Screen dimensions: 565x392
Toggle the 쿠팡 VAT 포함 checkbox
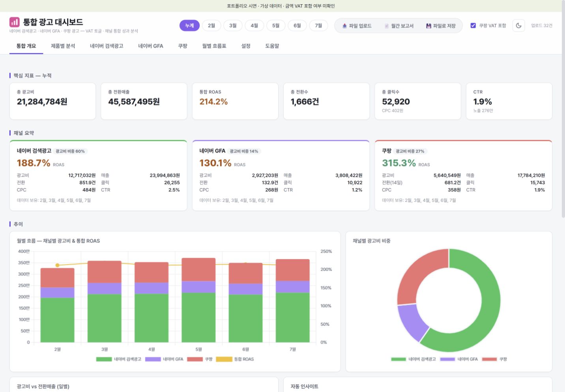pos(473,26)
